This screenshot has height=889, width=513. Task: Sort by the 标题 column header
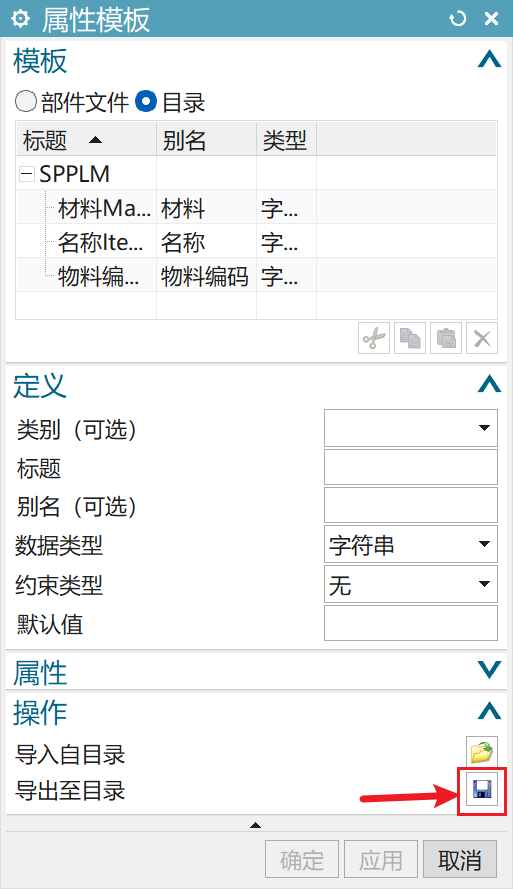coord(87,139)
